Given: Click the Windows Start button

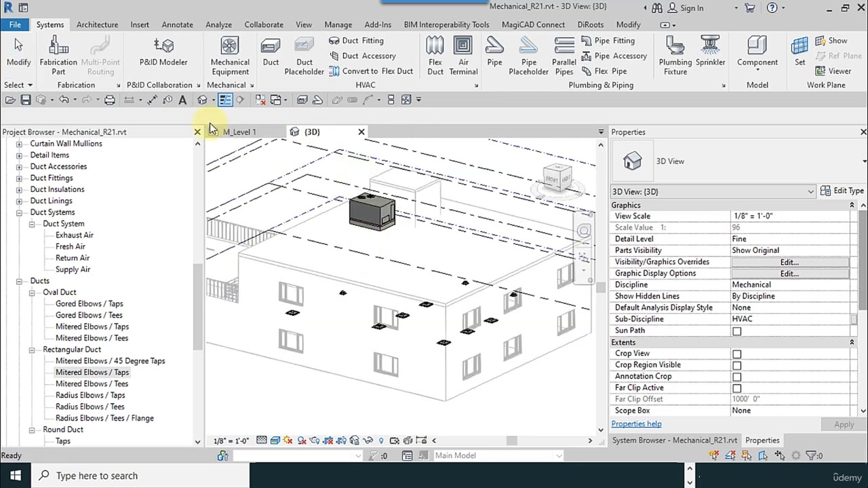Looking at the screenshot, I should coord(16,476).
